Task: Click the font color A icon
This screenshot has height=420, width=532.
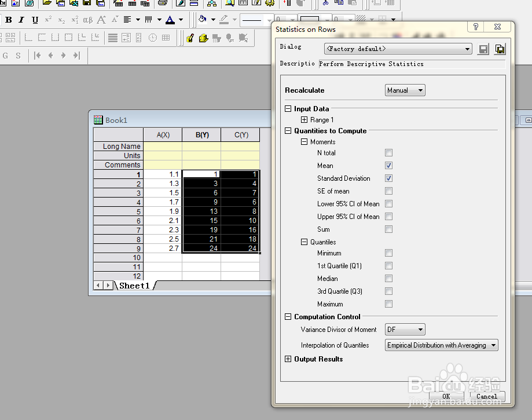Action: point(170,20)
